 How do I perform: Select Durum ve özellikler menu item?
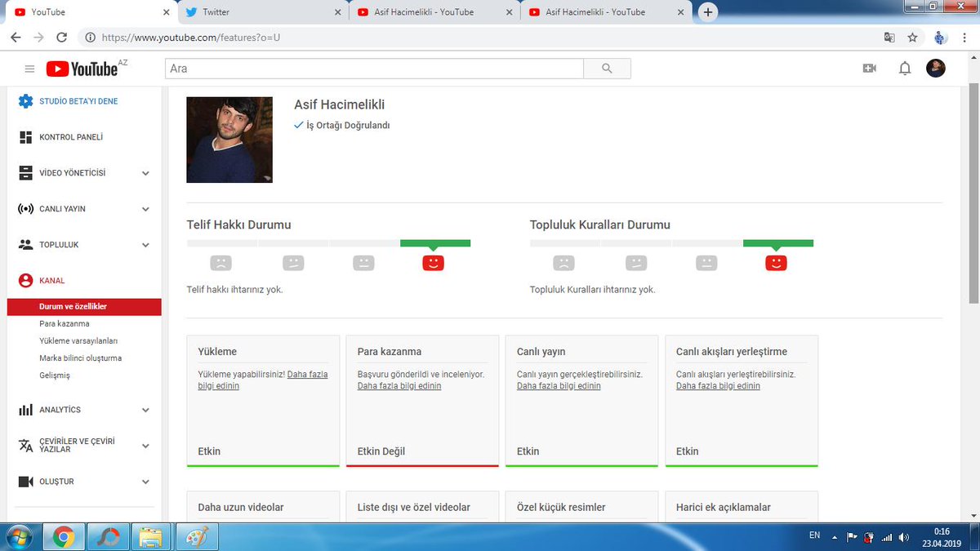[84, 307]
